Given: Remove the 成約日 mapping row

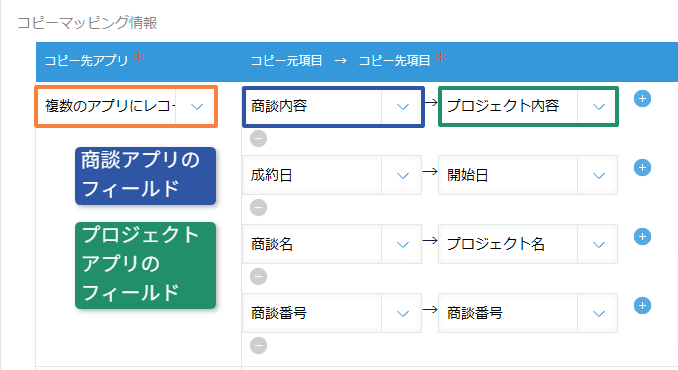Looking at the screenshot, I should pos(259,208).
